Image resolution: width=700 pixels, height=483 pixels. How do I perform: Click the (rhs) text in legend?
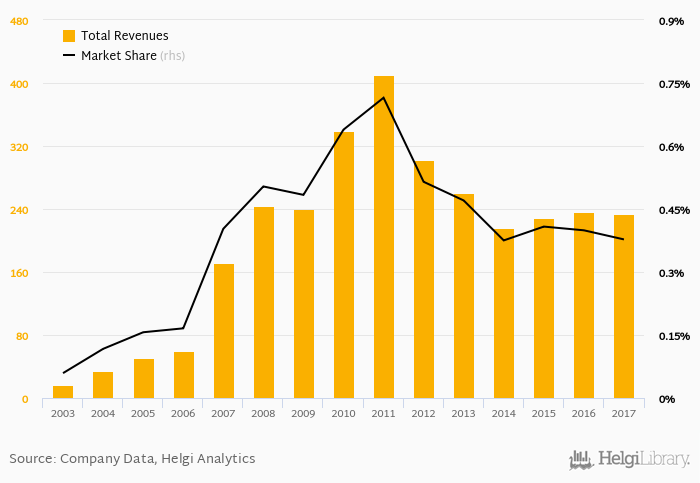tap(172, 56)
